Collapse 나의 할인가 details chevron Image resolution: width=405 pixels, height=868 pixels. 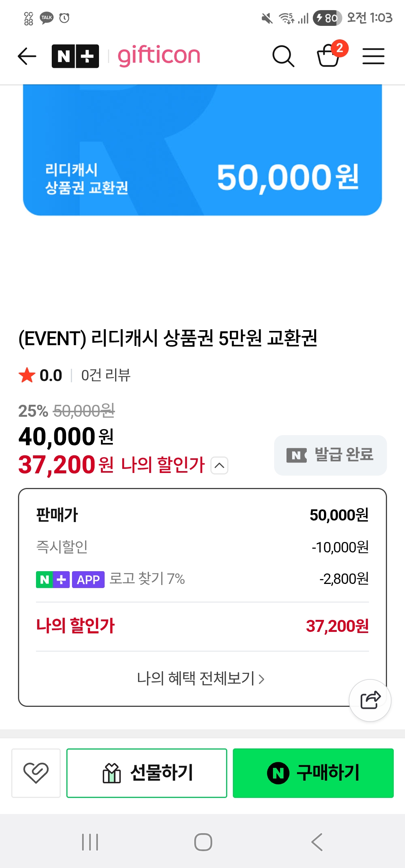click(219, 465)
